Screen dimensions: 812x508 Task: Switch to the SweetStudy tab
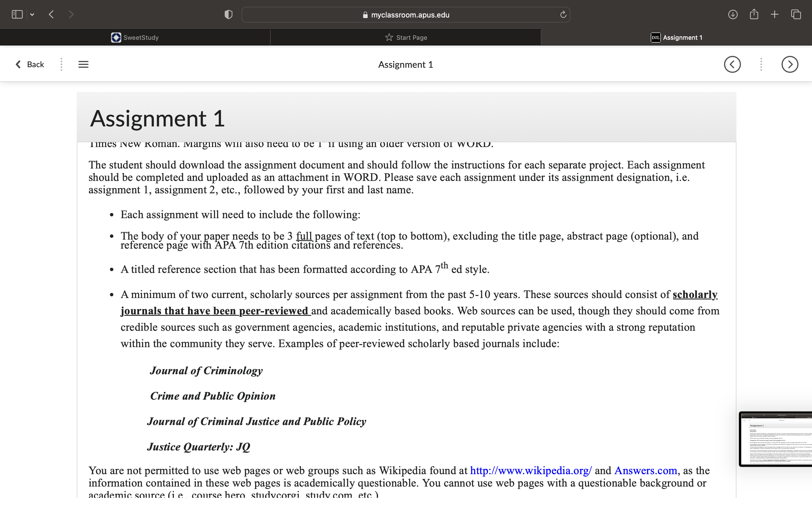click(135, 37)
